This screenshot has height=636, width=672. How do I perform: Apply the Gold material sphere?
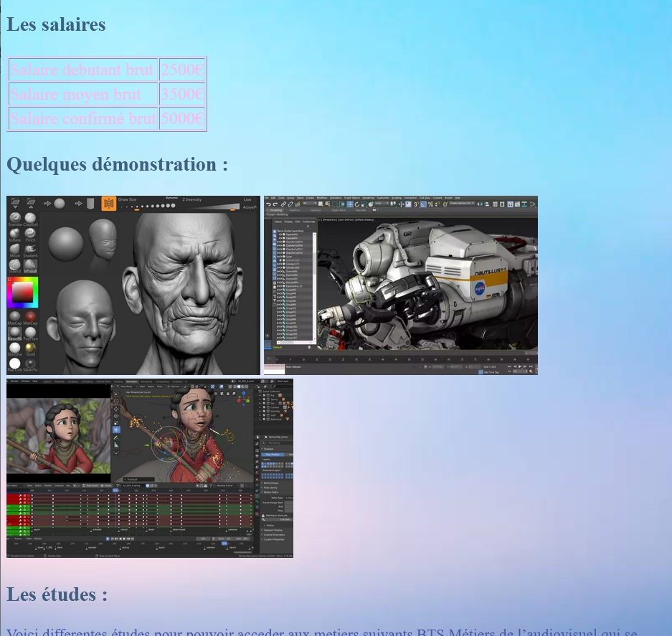point(30,348)
